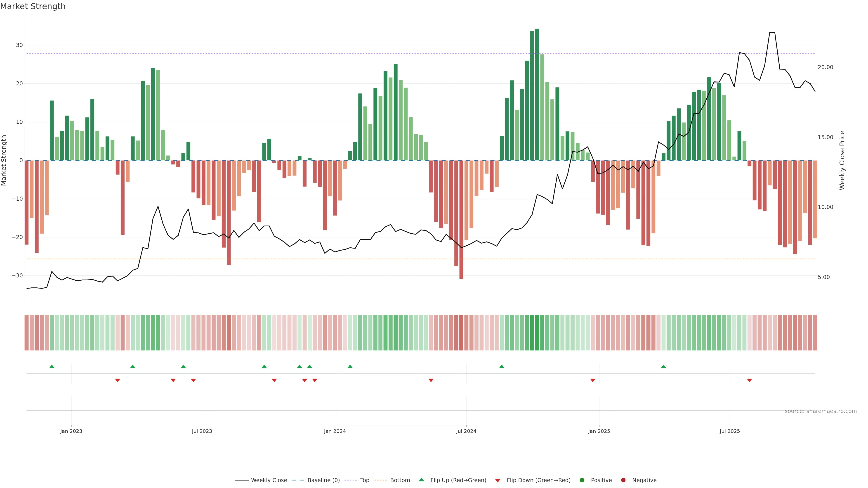868x488 pixels.
Task: Click the first green Flip Up triangle marker
Action: point(52,366)
